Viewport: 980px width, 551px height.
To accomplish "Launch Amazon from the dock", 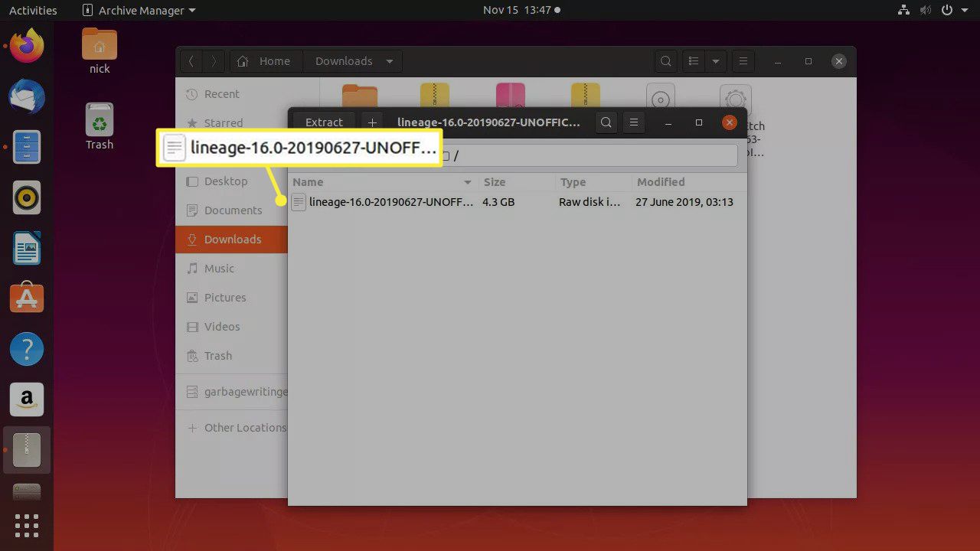I will tap(27, 399).
